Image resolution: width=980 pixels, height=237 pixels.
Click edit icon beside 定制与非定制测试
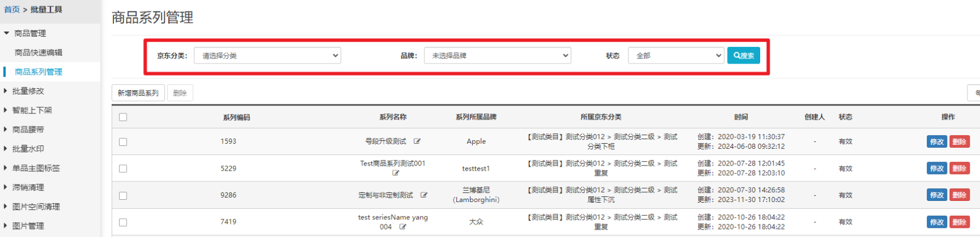point(424,195)
